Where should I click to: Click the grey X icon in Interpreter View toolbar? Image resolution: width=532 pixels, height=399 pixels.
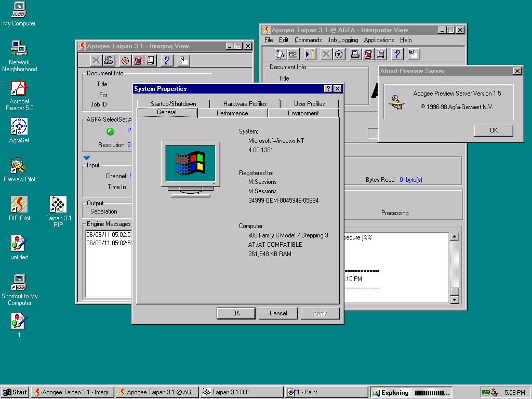click(x=326, y=54)
